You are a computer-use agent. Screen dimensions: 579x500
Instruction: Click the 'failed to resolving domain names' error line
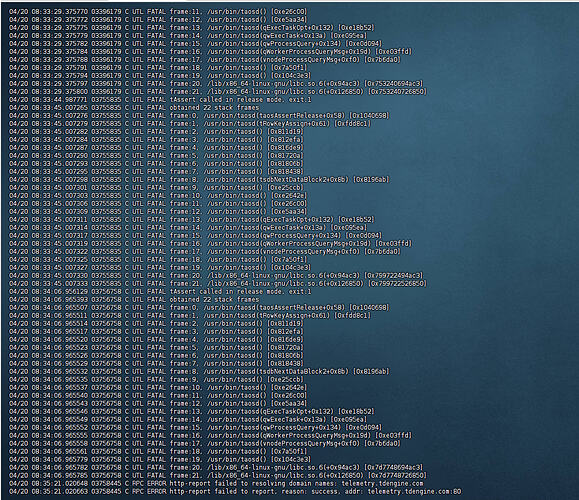point(216,483)
